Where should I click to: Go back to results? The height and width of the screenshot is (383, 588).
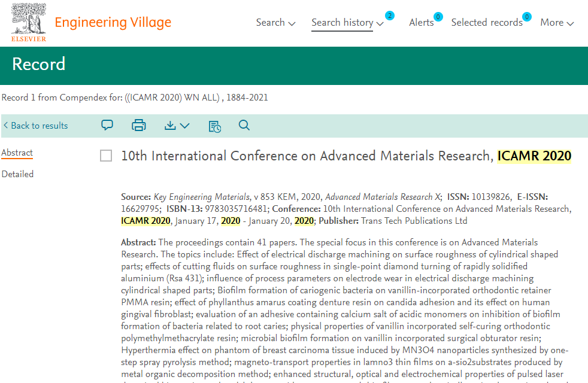coord(36,126)
